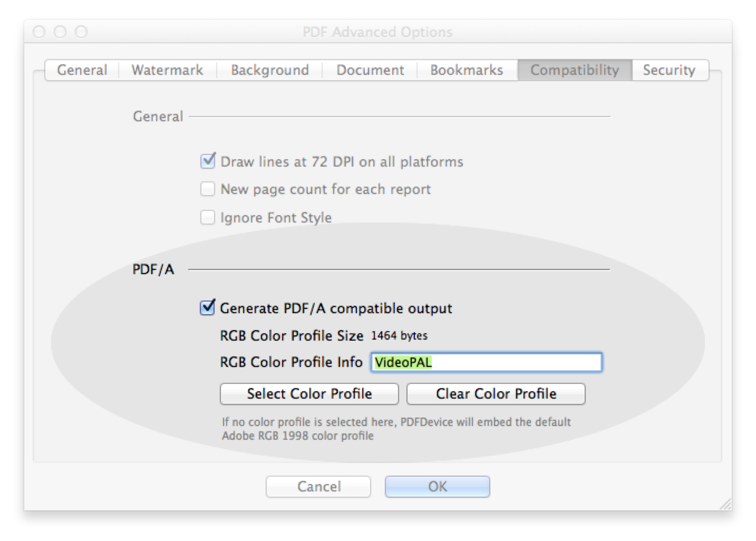Click the resize grip in the dialog corner
This screenshot has width=756, height=541.
click(x=725, y=504)
